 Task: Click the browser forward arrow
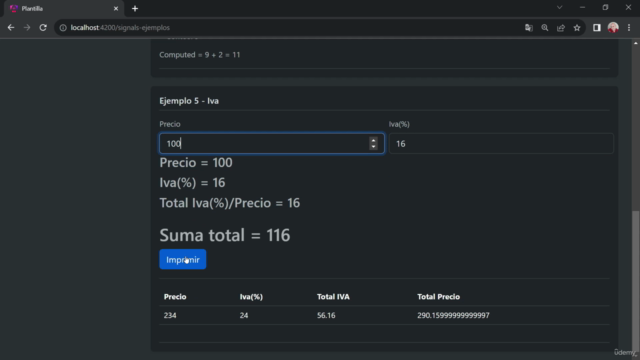[x=27, y=28]
